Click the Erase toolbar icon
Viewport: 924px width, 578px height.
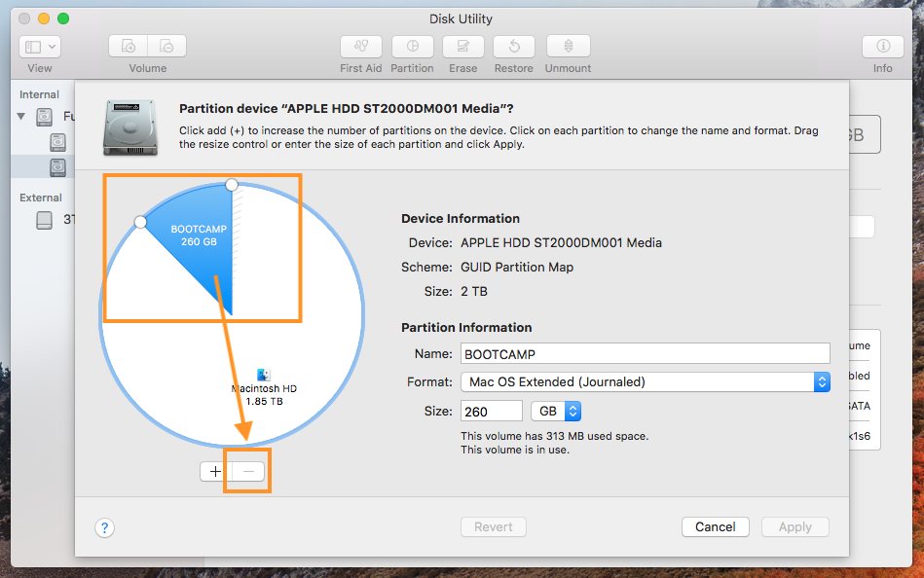click(x=463, y=47)
